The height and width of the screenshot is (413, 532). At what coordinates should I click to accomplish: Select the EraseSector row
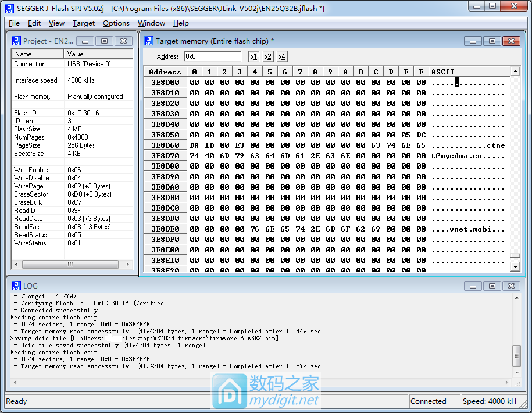click(x=72, y=194)
